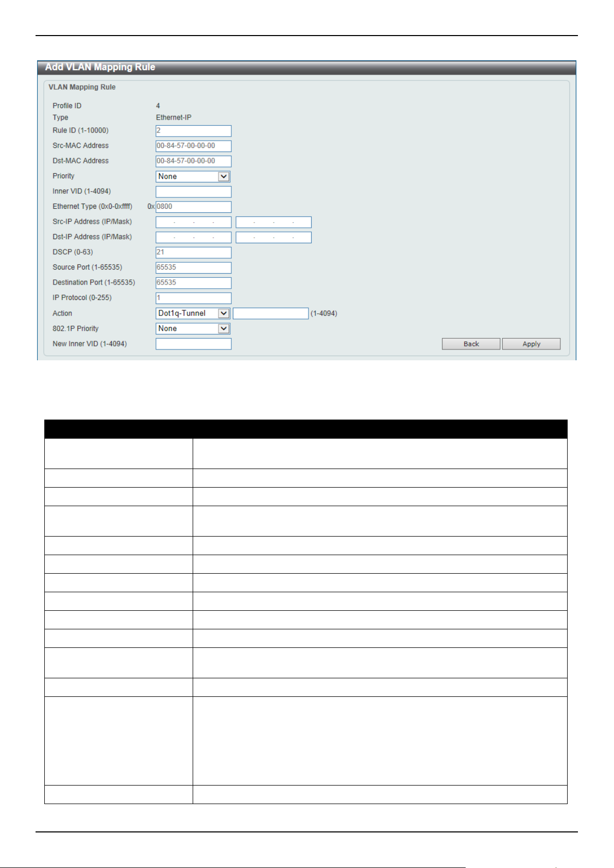Click the Inner VID input field
Screen dimensions: 614x868
194,192
